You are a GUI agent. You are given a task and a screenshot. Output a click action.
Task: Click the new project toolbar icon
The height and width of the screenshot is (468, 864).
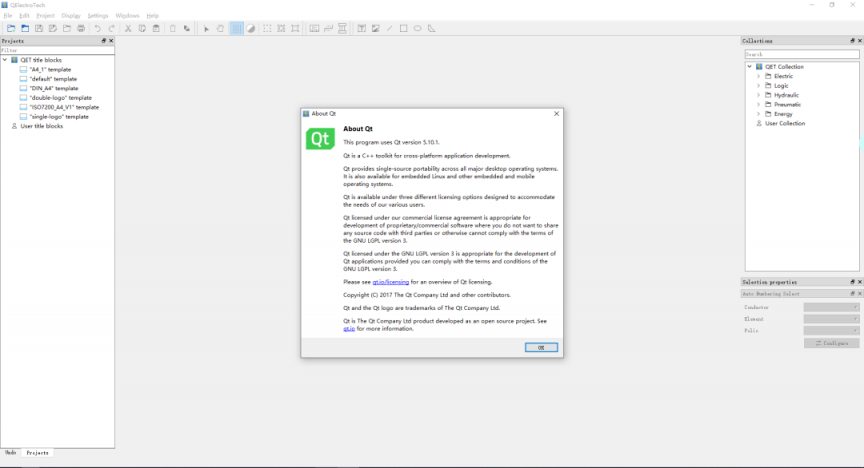click(10, 28)
